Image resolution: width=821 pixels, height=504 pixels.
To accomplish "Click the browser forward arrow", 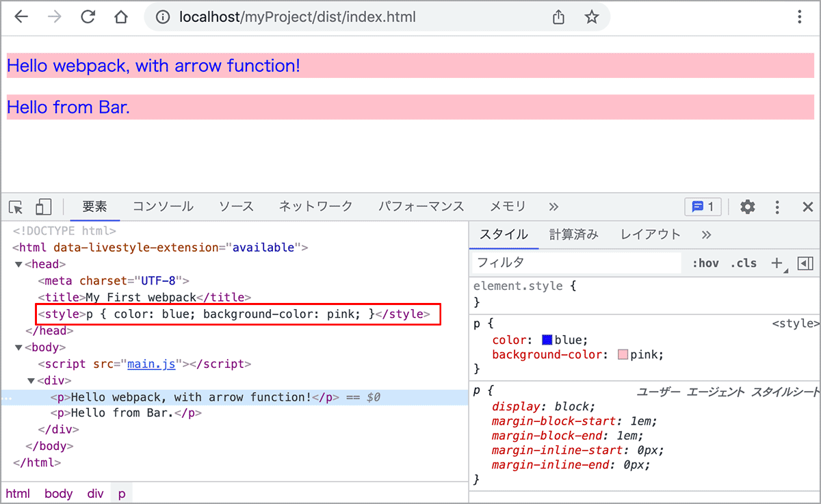I will pos(55,17).
